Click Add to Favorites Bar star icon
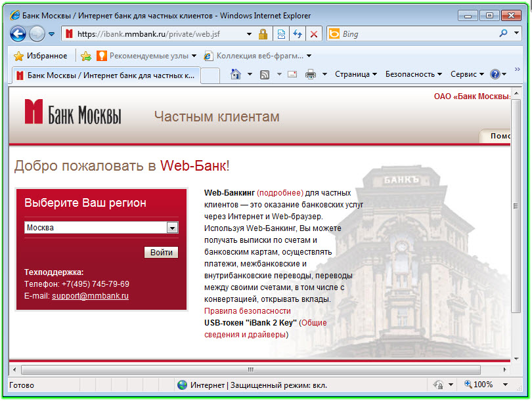 pyautogui.click(x=86, y=56)
